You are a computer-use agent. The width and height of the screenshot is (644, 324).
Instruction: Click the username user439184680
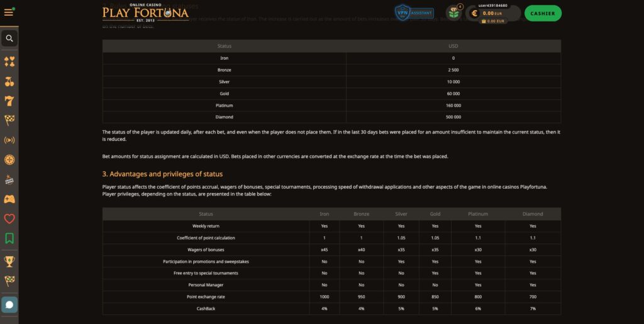pyautogui.click(x=492, y=5)
